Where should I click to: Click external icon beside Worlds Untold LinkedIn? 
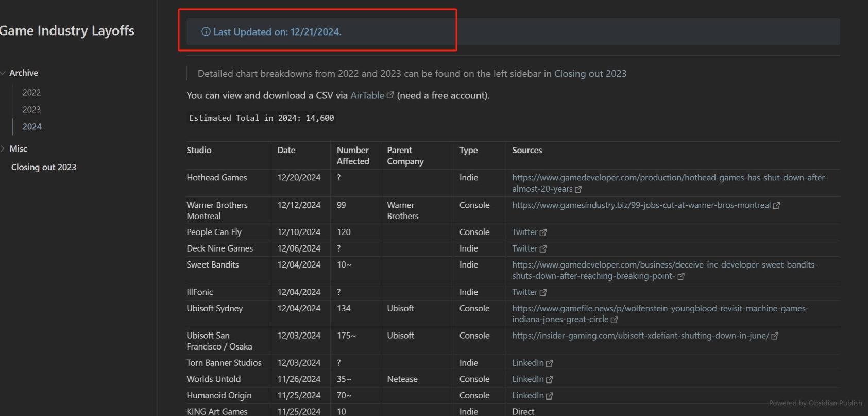pyautogui.click(x=549, y=379)
